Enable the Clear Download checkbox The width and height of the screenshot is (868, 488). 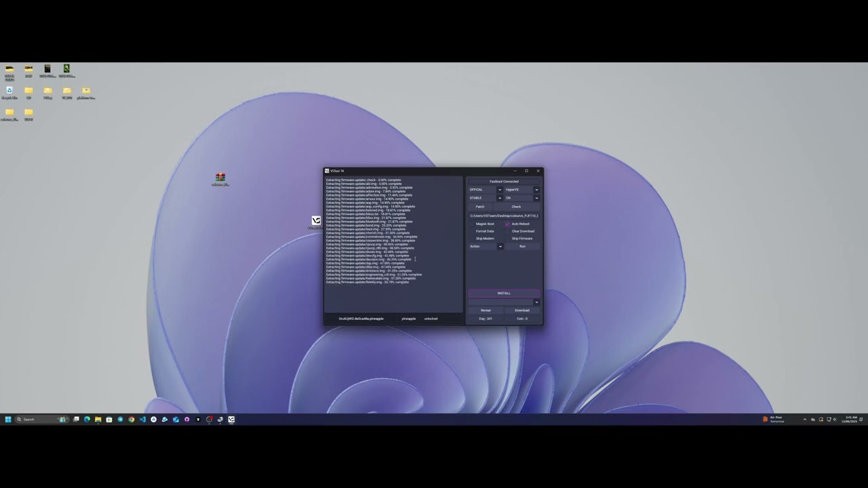pyautogui.click(x=508, y=231)
